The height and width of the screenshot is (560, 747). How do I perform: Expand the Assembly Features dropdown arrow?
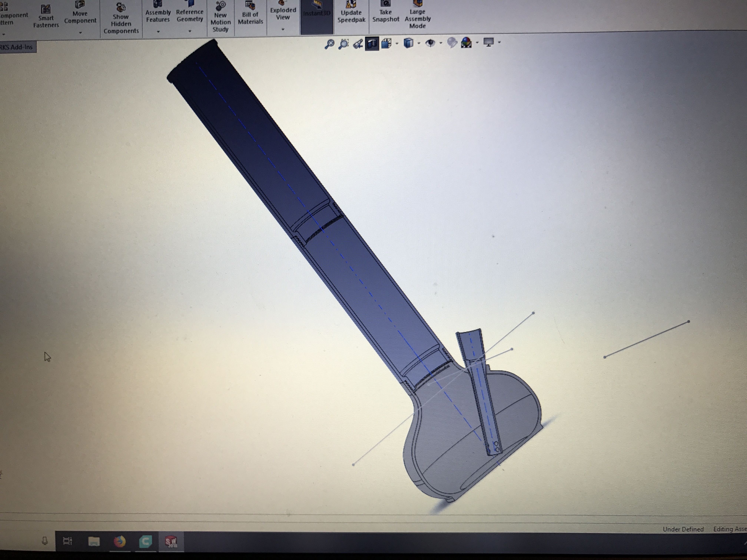click(158, 32)
